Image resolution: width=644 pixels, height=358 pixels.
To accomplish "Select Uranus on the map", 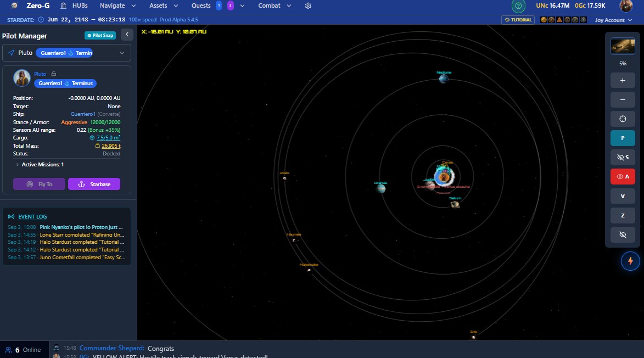I will coord(381,188).
